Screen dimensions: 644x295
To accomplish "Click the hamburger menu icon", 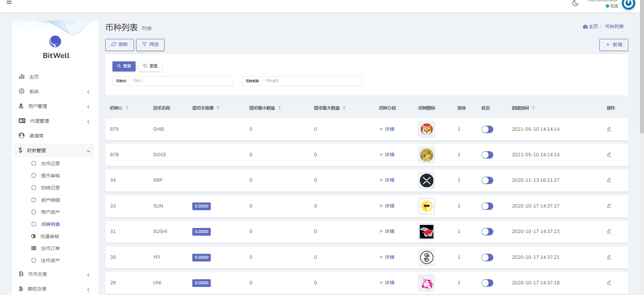I will pyautogui.click(x=9, y=2).
